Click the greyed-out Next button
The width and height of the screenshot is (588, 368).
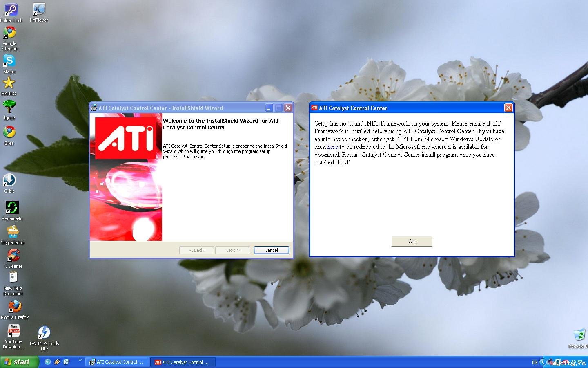(232, 250)
